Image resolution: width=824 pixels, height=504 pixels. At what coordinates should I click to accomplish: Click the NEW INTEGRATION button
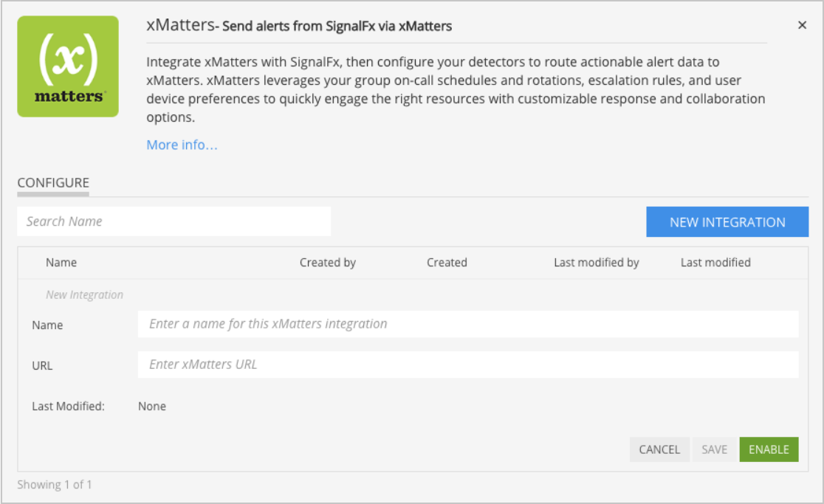click(x=727, y=221)
